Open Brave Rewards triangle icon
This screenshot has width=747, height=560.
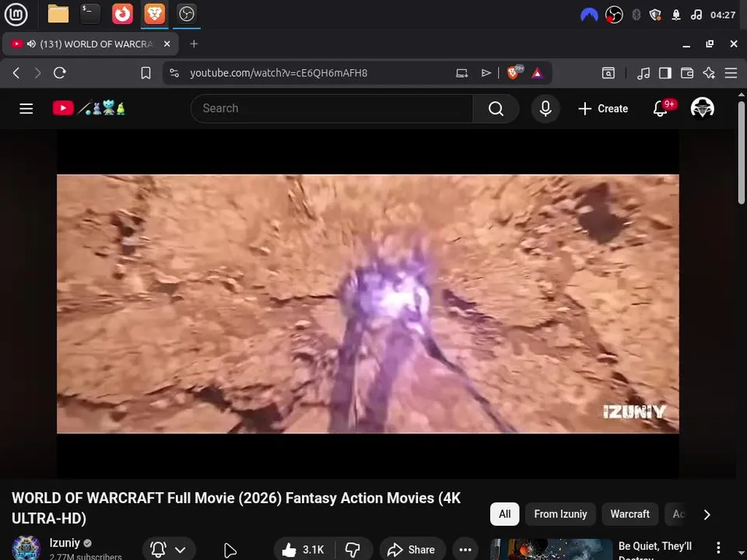tap(538, 73)
